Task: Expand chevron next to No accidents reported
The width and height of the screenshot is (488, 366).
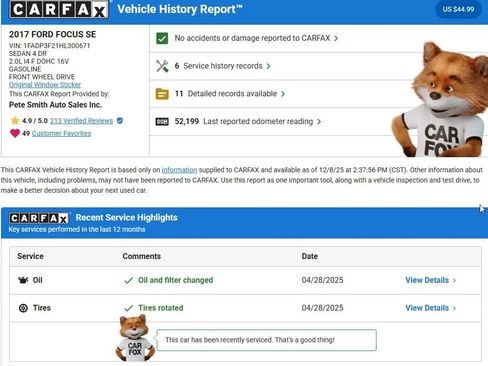Action: [x=336, y=39]
